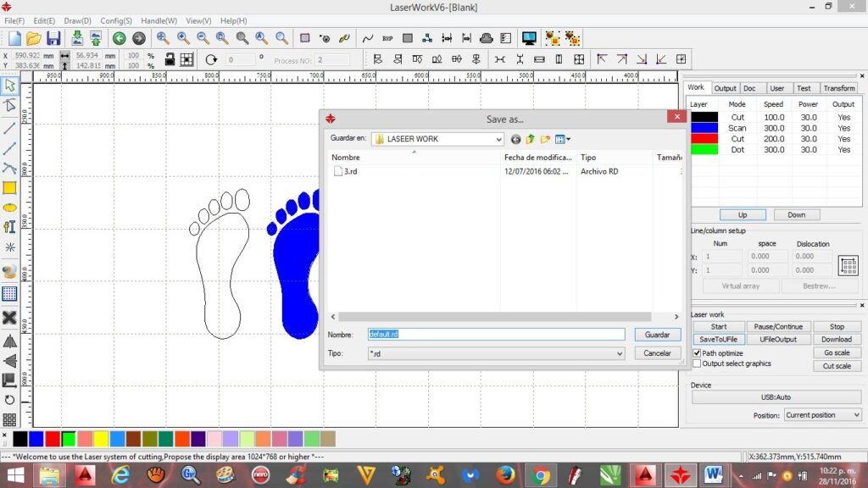Click the monitor preview toolbar icon
This screenshot has width=868, height=488.
point(529,38)
